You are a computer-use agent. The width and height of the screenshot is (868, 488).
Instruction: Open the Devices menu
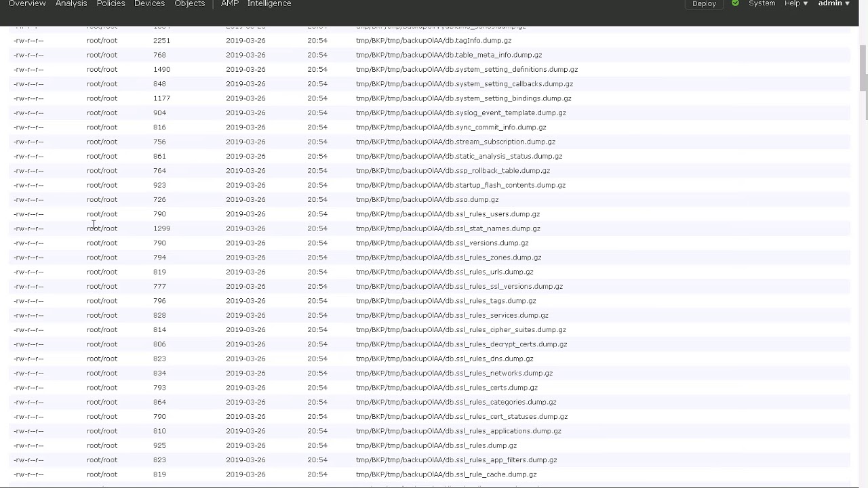149,3
